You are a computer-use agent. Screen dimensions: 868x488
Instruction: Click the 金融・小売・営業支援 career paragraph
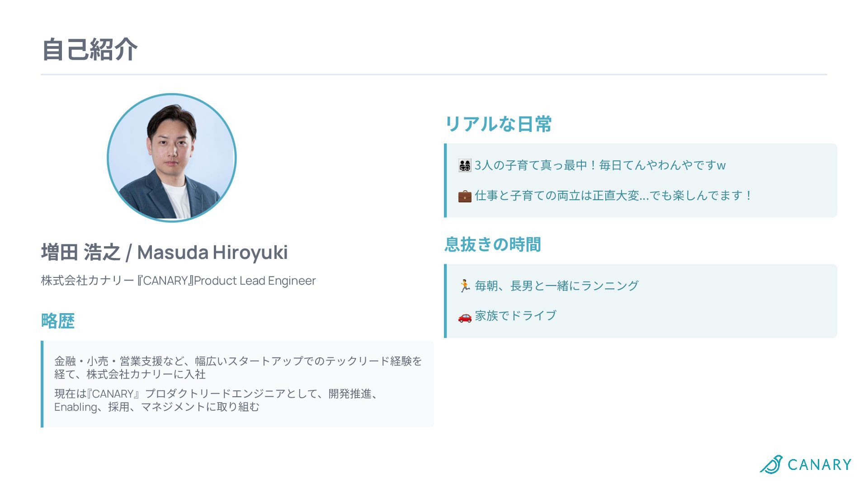238,367
